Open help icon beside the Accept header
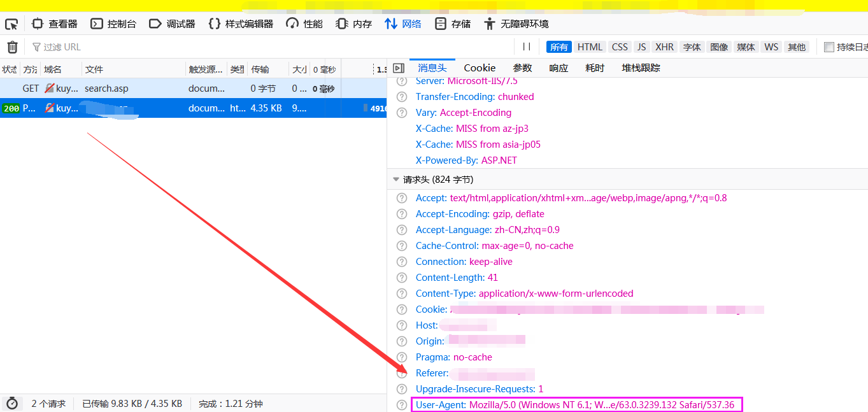 click(401, 198)
